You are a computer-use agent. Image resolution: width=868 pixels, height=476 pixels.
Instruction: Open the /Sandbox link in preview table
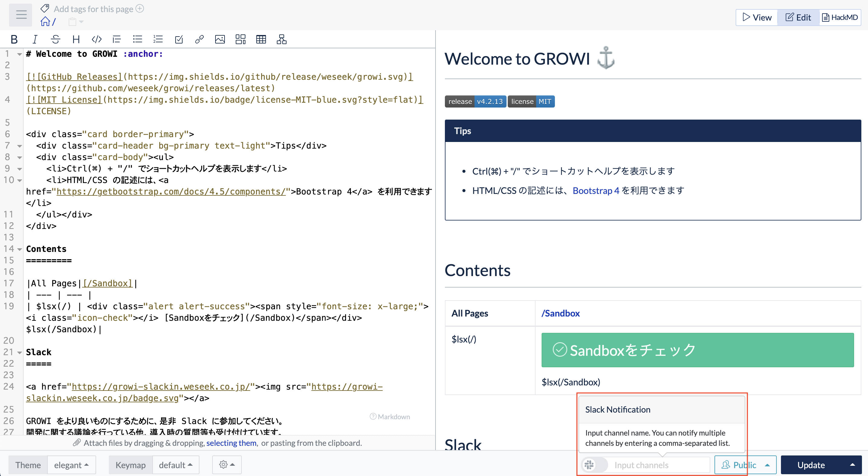click(561, 314)
